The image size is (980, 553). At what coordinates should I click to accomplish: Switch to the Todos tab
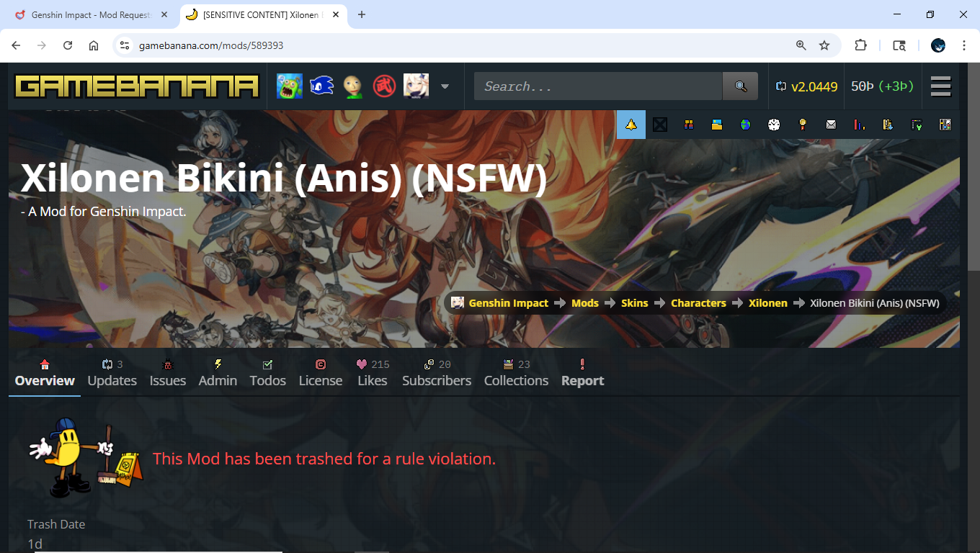pos(268,374)
